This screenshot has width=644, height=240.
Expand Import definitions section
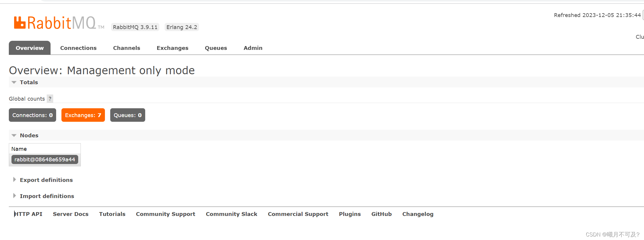(47, 196)
